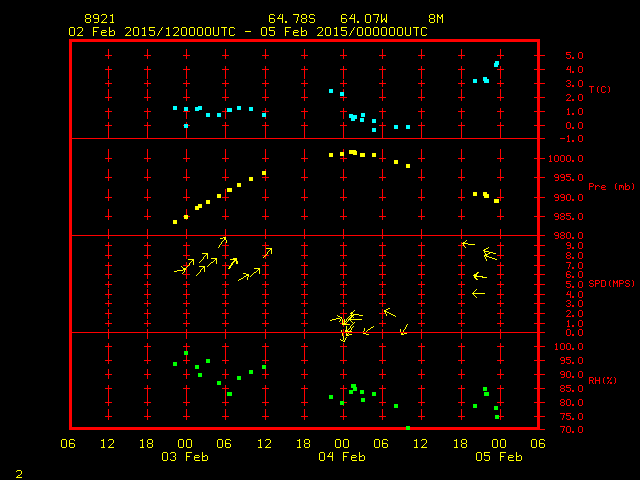Viewport: 640px width, 480px height.
Task: Click the "7.0" wind speed axis value
Action: [574, 266]
